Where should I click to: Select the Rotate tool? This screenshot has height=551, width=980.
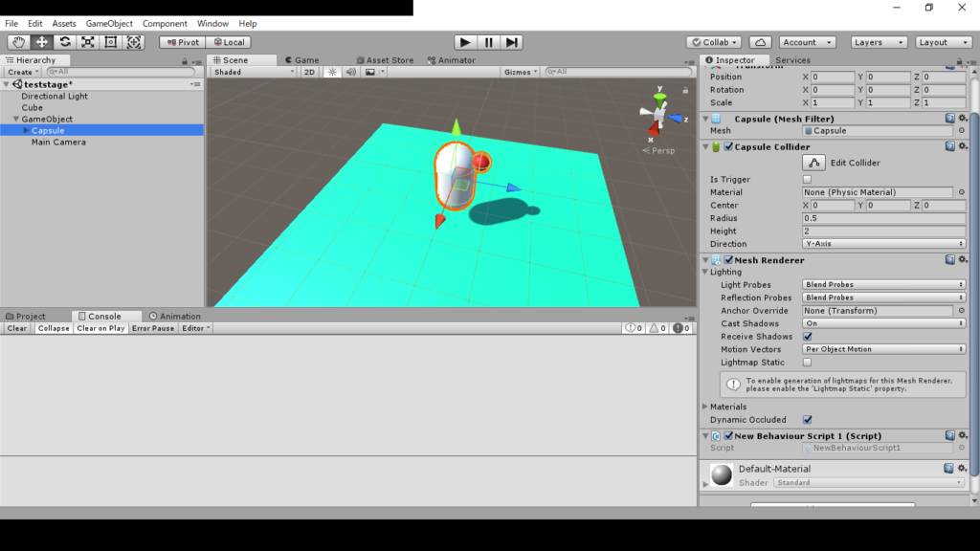click(65, 42)
